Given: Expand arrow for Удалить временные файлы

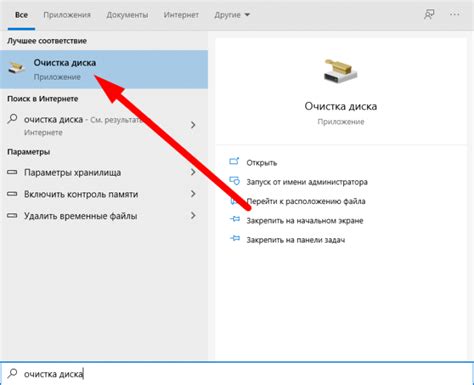Looking at the screenshot, I should pos(193,216).
